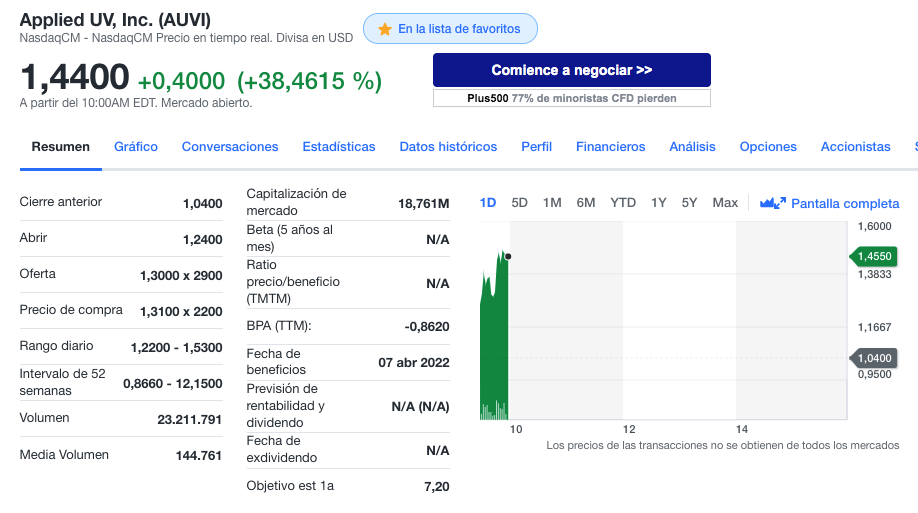The width and height of the screenshot is (918, 513).
Task: Click the star icon in favorites button
Action: pyautogui.click(x=385, y=29)
